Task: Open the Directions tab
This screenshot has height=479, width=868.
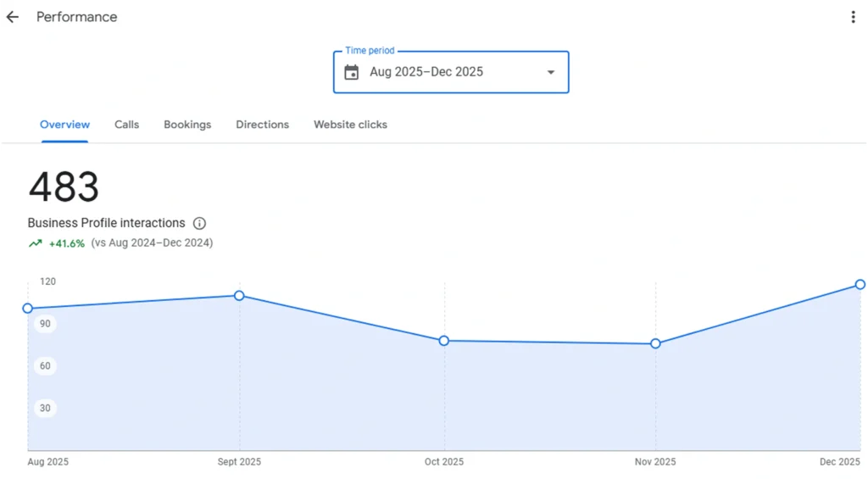Action: click(x=262, y=125)
